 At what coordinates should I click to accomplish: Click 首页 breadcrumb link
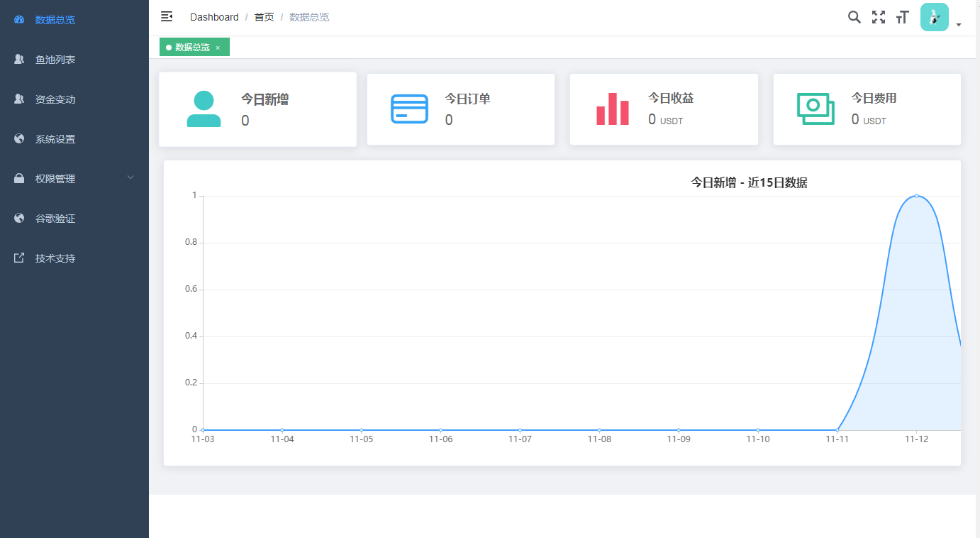point(264,17)
